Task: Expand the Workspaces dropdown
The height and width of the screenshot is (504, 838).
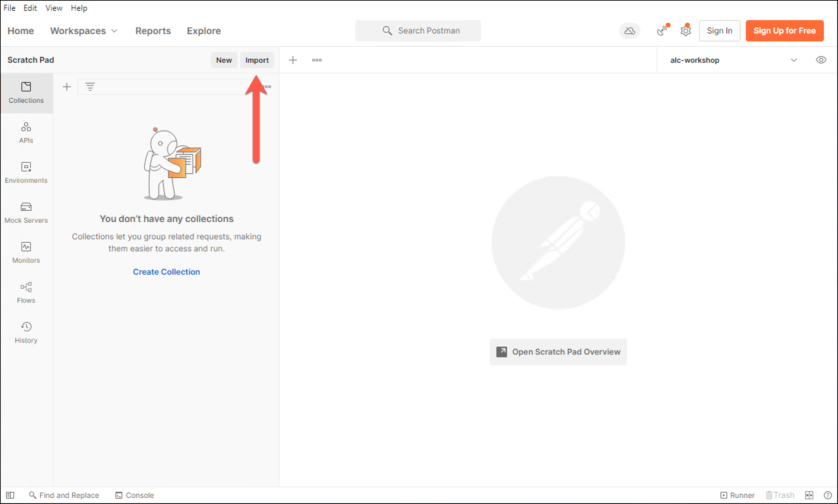Action: 84,31
